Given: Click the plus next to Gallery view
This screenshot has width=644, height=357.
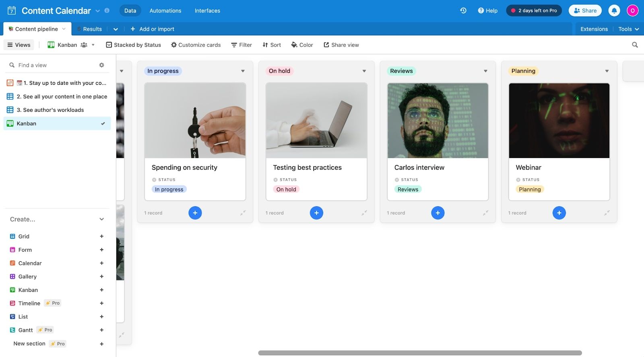Looking at the screenshot, I should [101, 277].
